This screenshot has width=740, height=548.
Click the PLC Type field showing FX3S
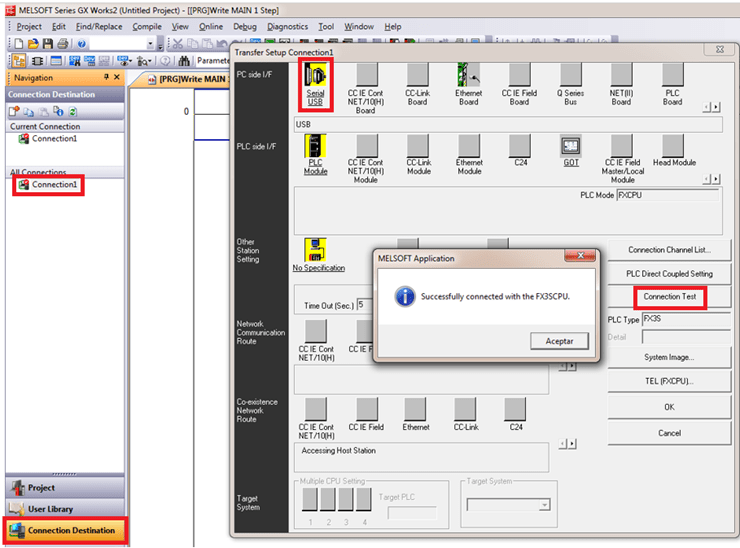(x=686, y=320)
